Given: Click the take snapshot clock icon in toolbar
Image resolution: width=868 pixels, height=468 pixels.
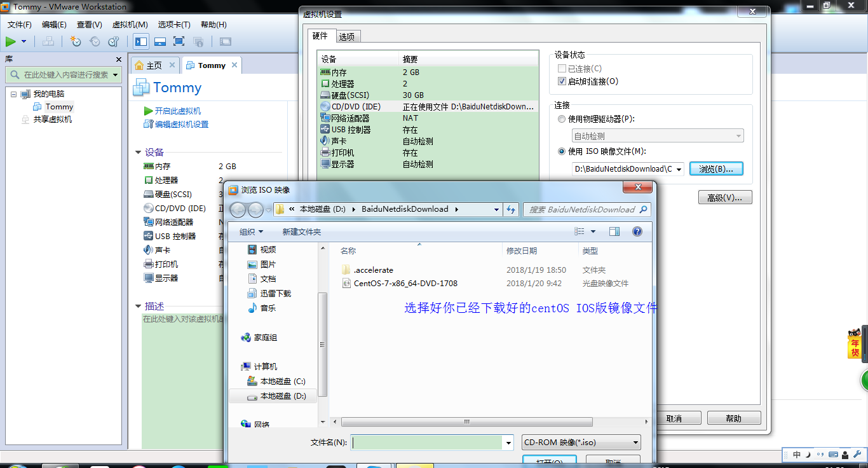Looking at the screenshot, I should pyautogui.click(x=76, y=41).
